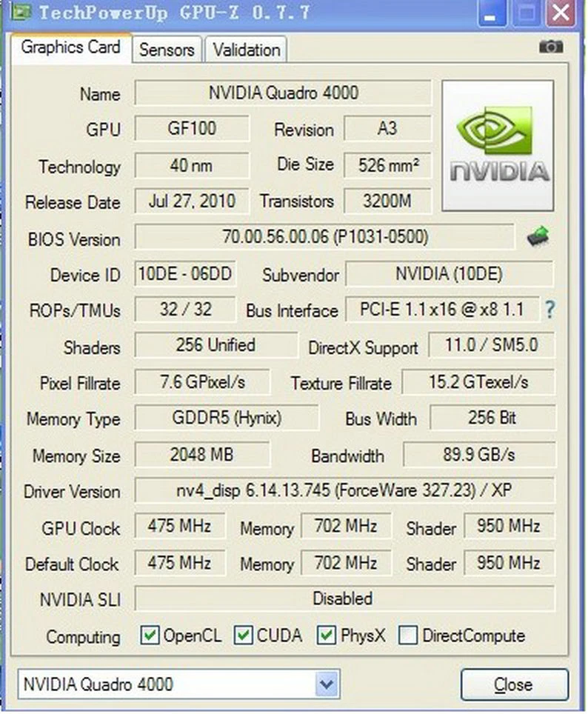Click the DirectX Support 11.0 / SM5.0
Screen dimensions: 588x714
(492, 345)
